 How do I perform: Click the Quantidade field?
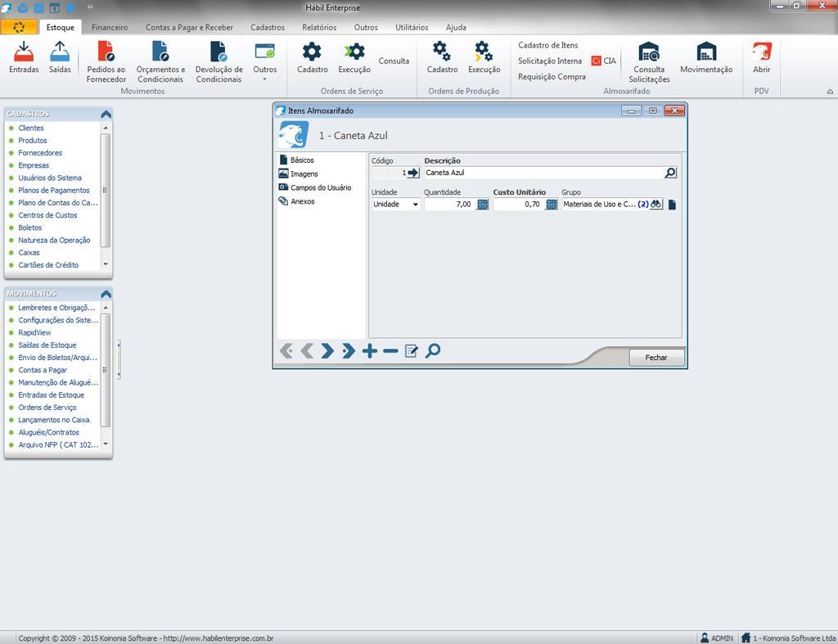[x=449, y=204]
